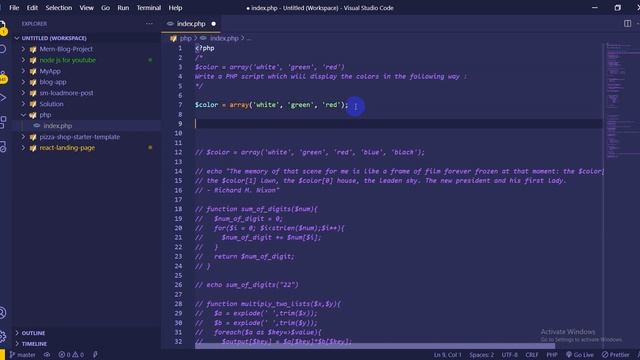Select the index.php editor tab
640x360 pixels.
pos(191,24)
